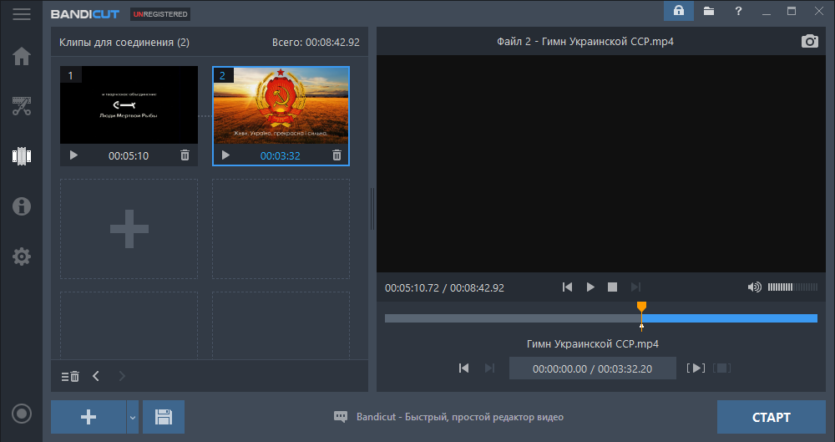
Task: Open the Join mode sidebar icon
Action: point(21,156)
